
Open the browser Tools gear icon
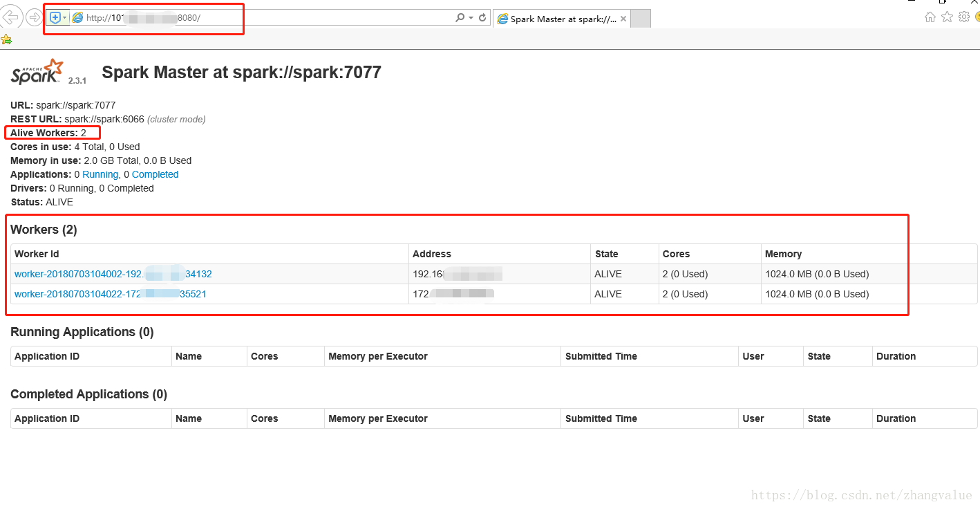(963, 17)
